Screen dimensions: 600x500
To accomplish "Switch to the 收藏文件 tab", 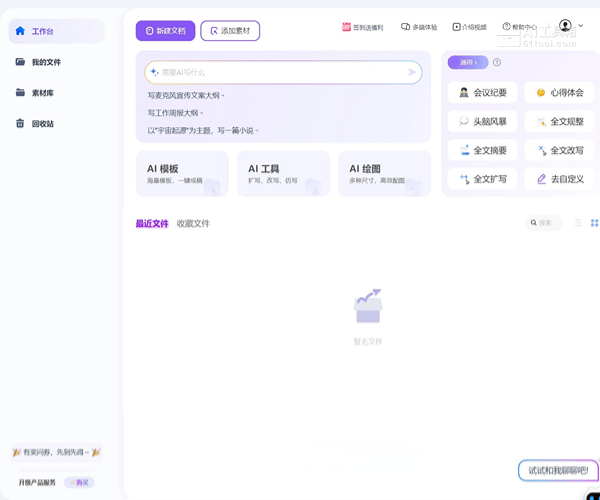I will (x=193, y=224).
